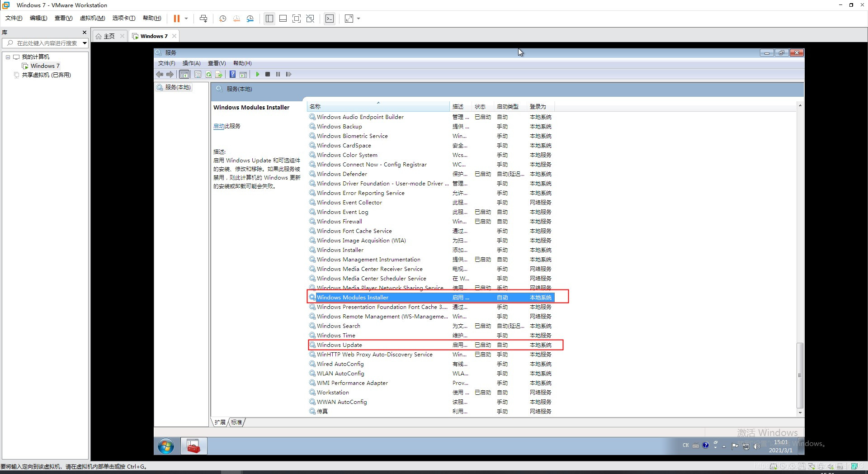Start the service with green play icon
Screen dimensions: 868x474
(x=257, y=74)
